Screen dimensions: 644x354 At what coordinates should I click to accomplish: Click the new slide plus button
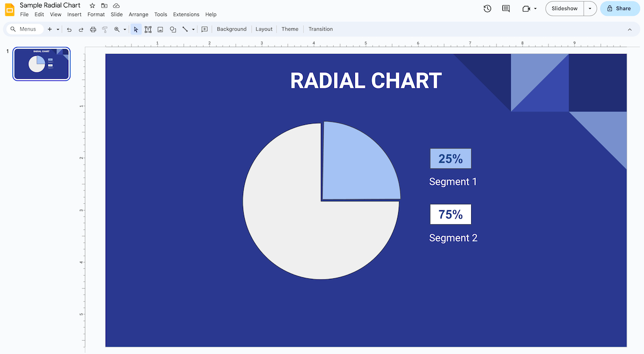tap(50, 29)
